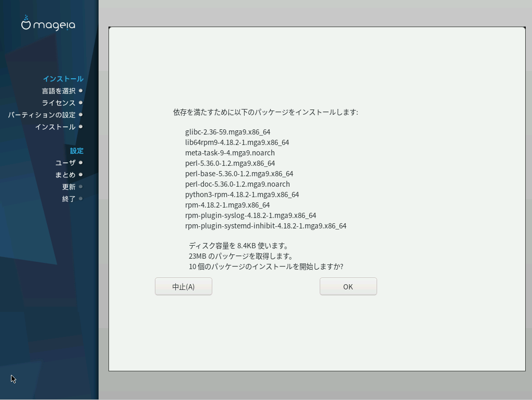Click the perl-doc-5.36.0-1.2 package entry
Image resolution: width=532 pixels, height=400 pixels.
(237, 184)
